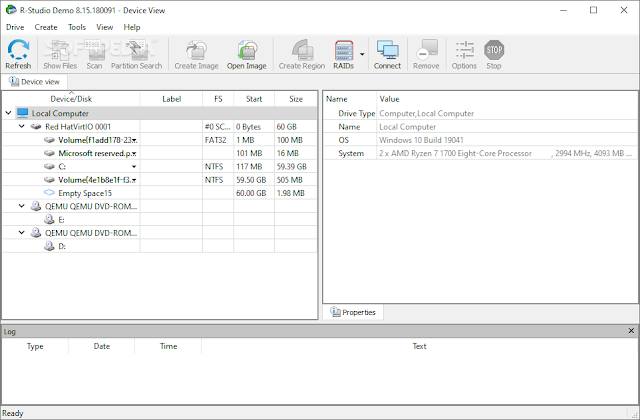
Task: Click the Create Region toolbar icon
Action: [x=302, y=54]
